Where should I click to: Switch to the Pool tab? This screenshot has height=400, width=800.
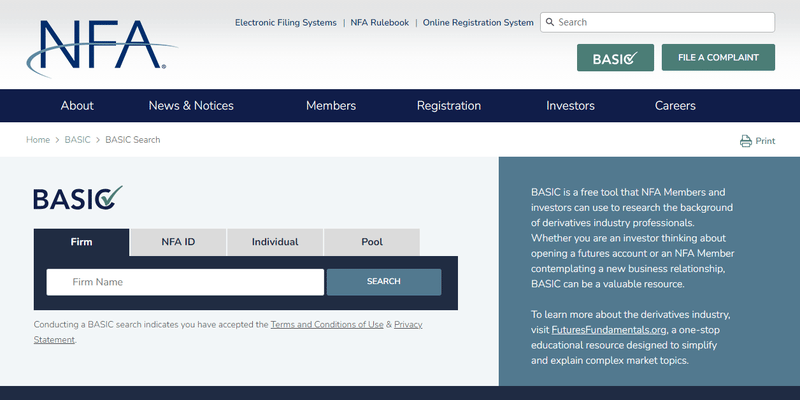(372, 242)
